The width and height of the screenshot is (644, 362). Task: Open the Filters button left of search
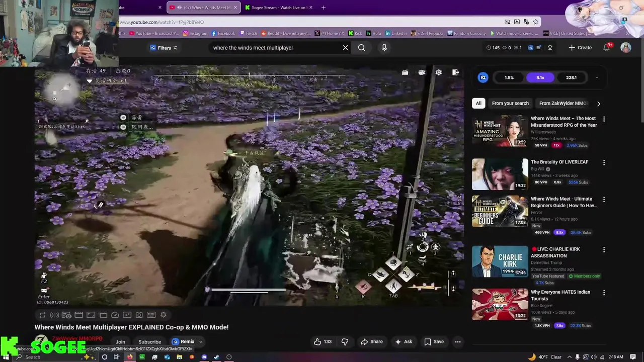click(164, 48)
